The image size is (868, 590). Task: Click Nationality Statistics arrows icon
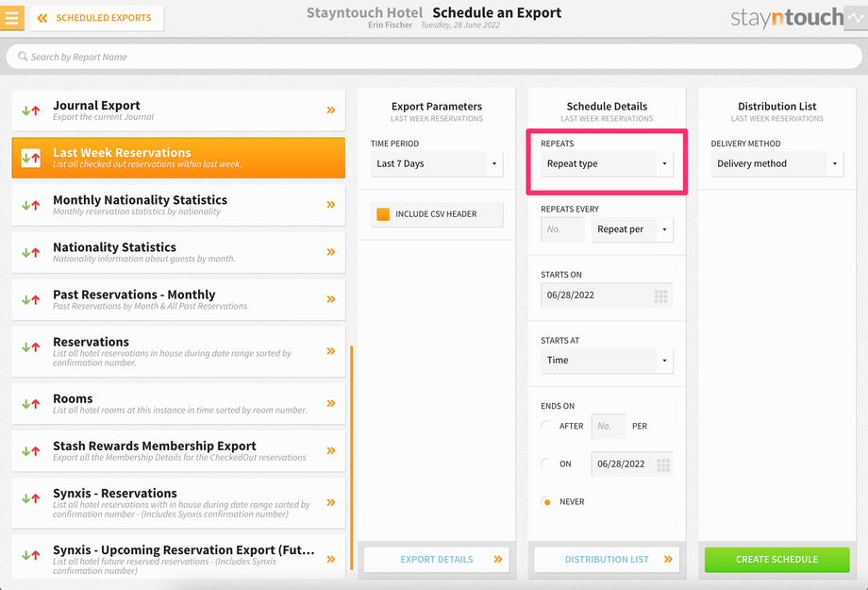tap(31, 253)
